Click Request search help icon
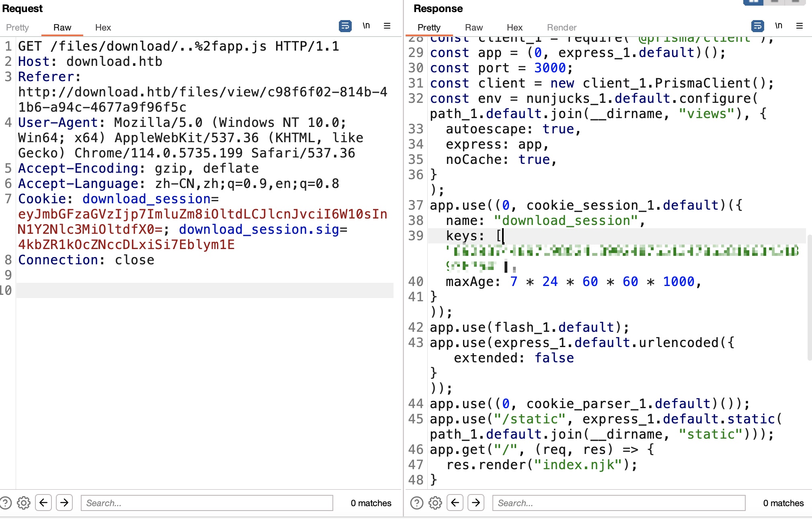Image resolution: width=812 pixels, height=519 pixels. tap(6, 503)
